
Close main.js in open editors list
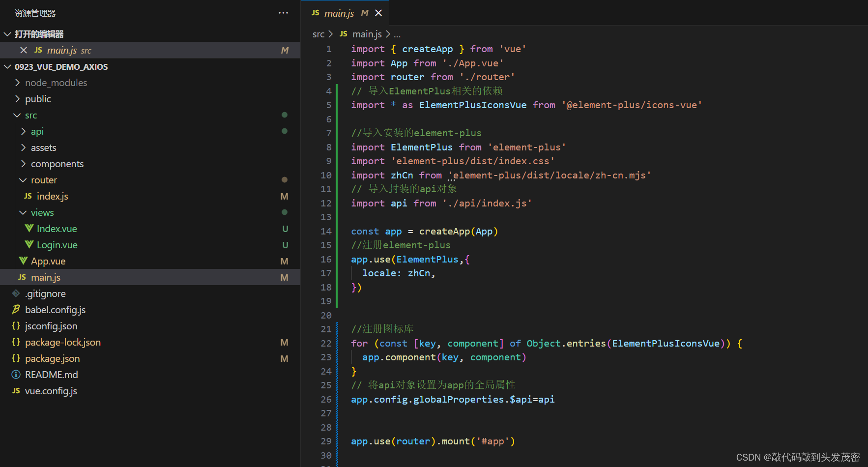(x=24, y=50)
